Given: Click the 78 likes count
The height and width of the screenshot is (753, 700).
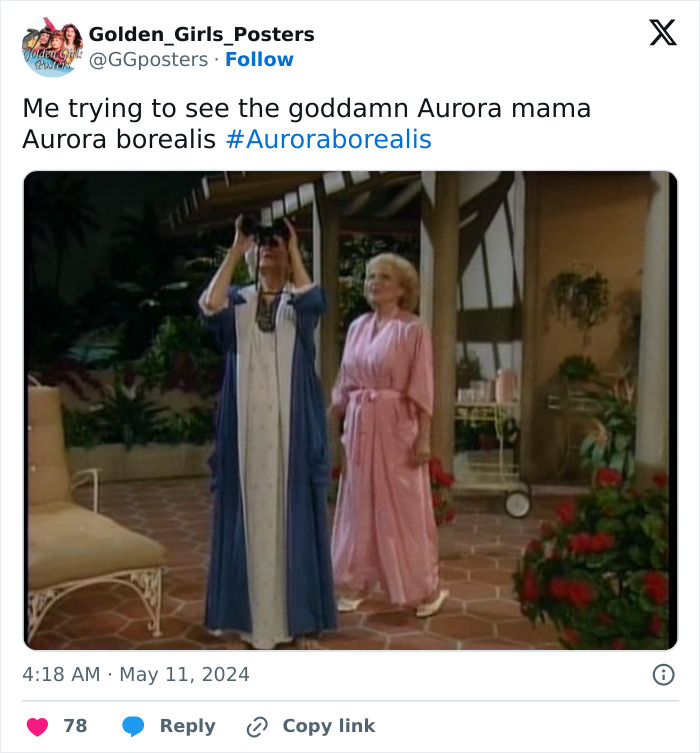Looking at the screenshot, I should point(75,726).
